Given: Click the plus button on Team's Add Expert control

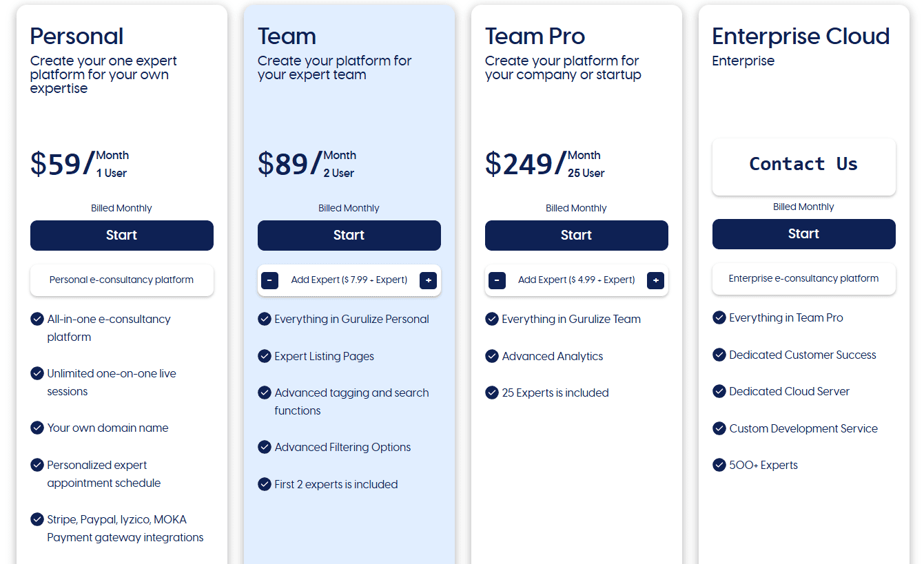Looking at the screenshot, I should pos(429,280).
